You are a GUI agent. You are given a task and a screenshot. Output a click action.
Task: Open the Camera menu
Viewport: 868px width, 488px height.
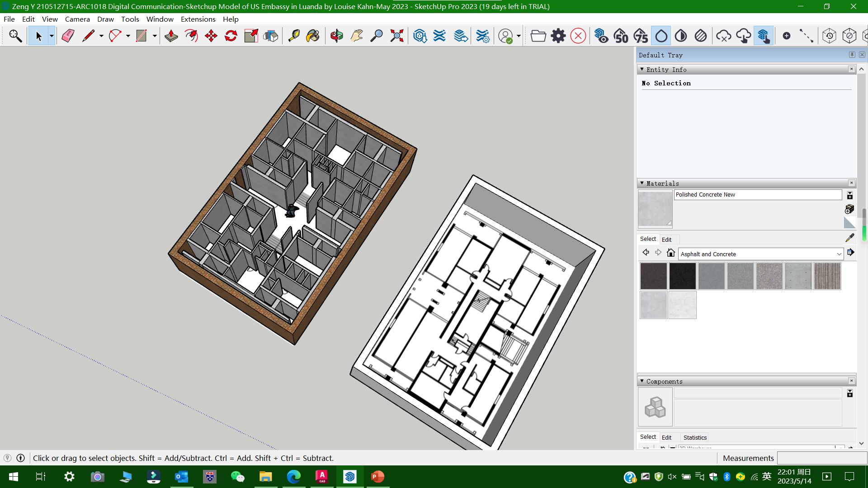(x=77, y=19)
